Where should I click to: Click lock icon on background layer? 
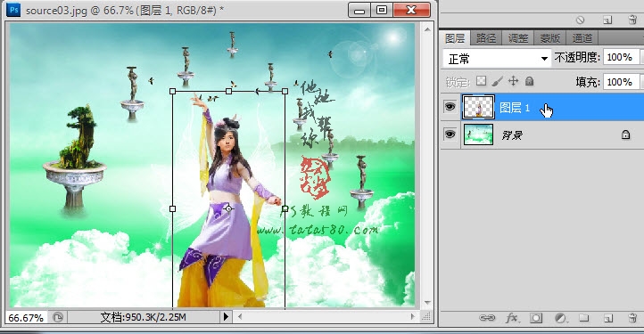pyautogui.click(x=625, y=134)
